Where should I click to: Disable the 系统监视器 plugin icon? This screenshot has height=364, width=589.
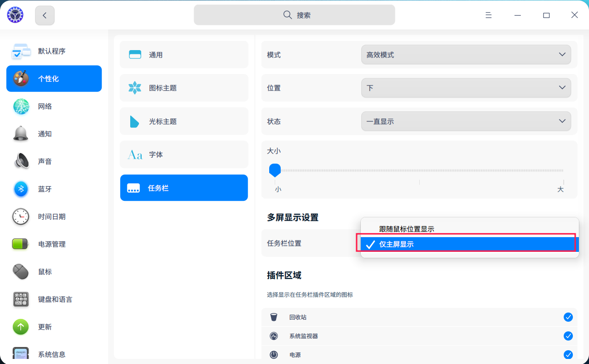(x=568, y=336)
